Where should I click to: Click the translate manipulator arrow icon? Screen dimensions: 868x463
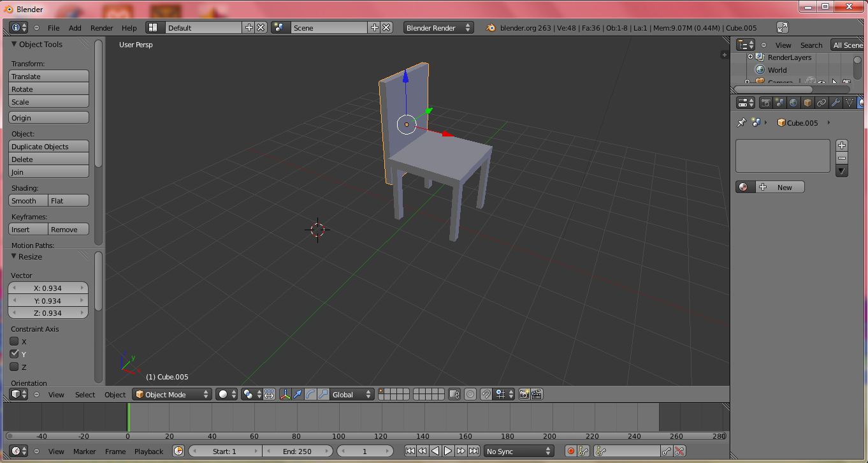298,393
